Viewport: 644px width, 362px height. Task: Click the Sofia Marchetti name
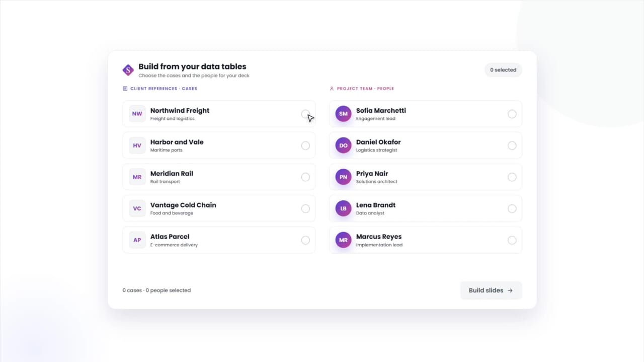(x=381, y=110)
